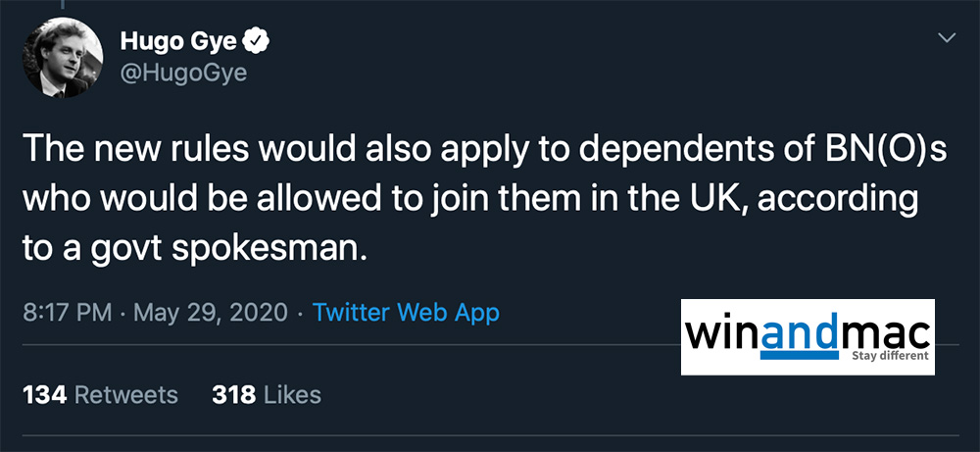Click the number 134 retweet count

click(43, 395)
